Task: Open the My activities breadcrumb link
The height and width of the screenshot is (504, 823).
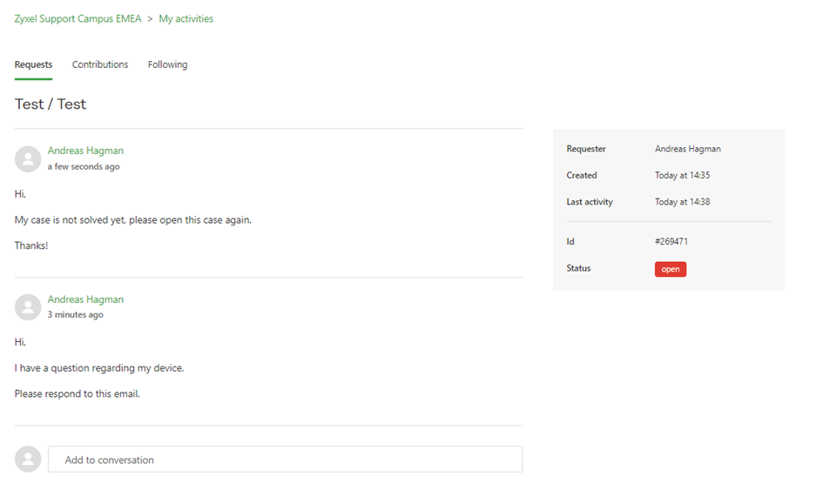Action: (x=186, y=19)
